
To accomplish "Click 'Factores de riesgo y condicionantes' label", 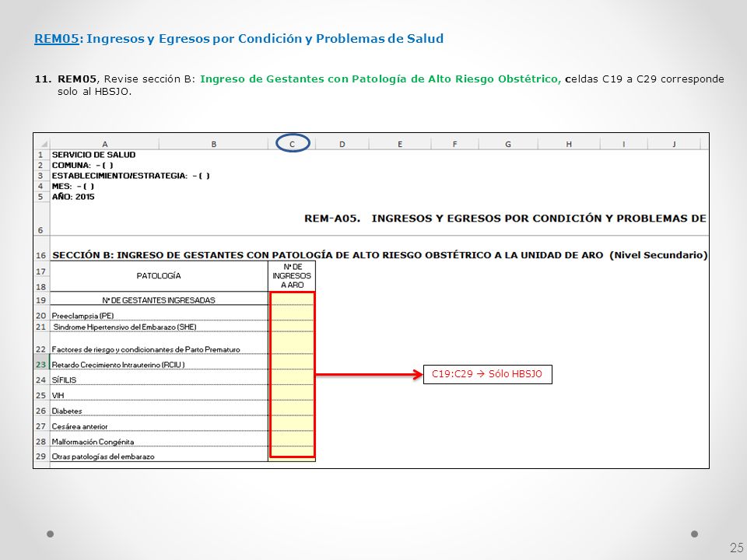I will 146,349.
